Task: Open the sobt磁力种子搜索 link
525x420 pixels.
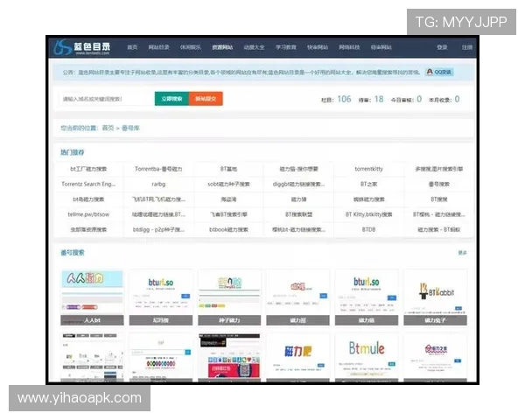Action: (228, 184)
